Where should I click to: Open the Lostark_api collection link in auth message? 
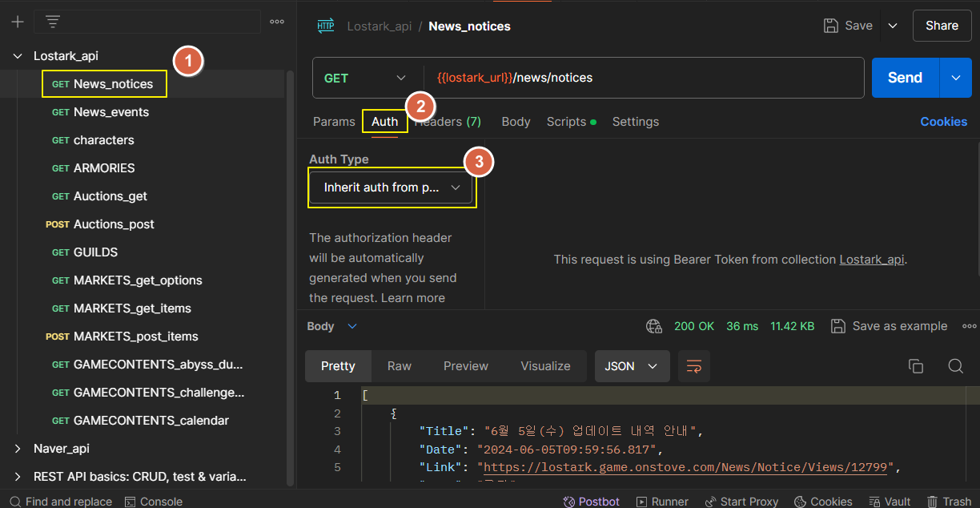(871, 260)
